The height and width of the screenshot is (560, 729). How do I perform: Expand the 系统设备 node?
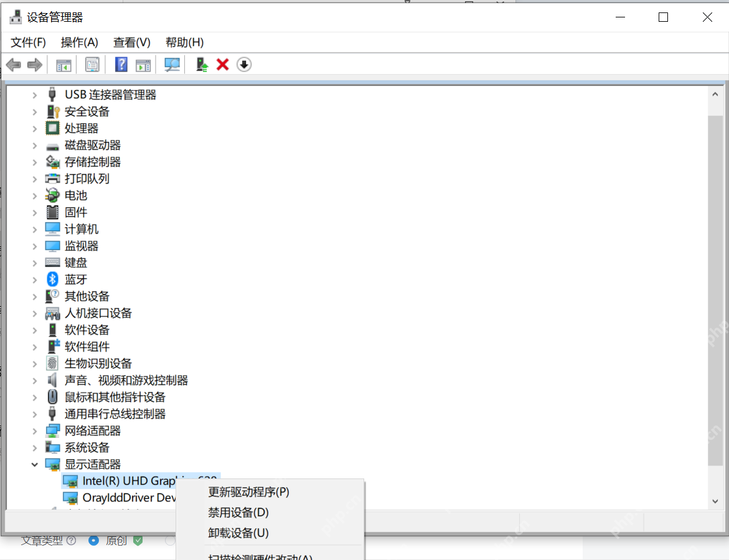coord(35,447)
